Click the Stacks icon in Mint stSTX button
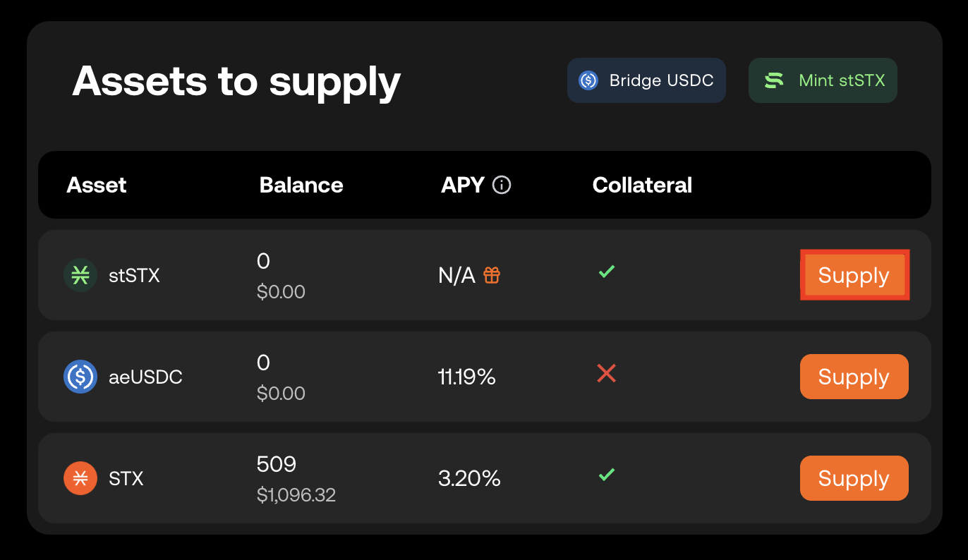The width and height of the screenshot is (968, 560). (x=773, y=80)
